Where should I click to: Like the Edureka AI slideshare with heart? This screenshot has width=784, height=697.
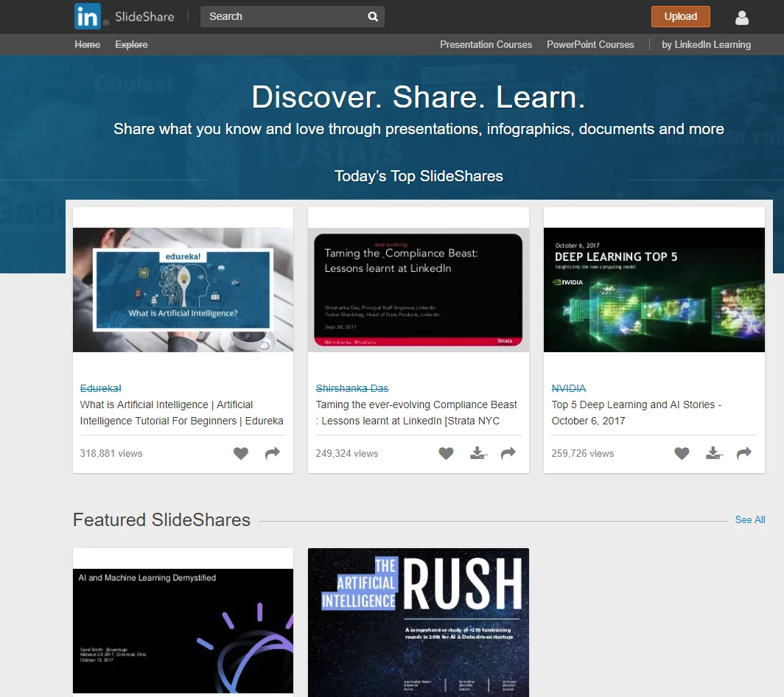click(241, 453)
